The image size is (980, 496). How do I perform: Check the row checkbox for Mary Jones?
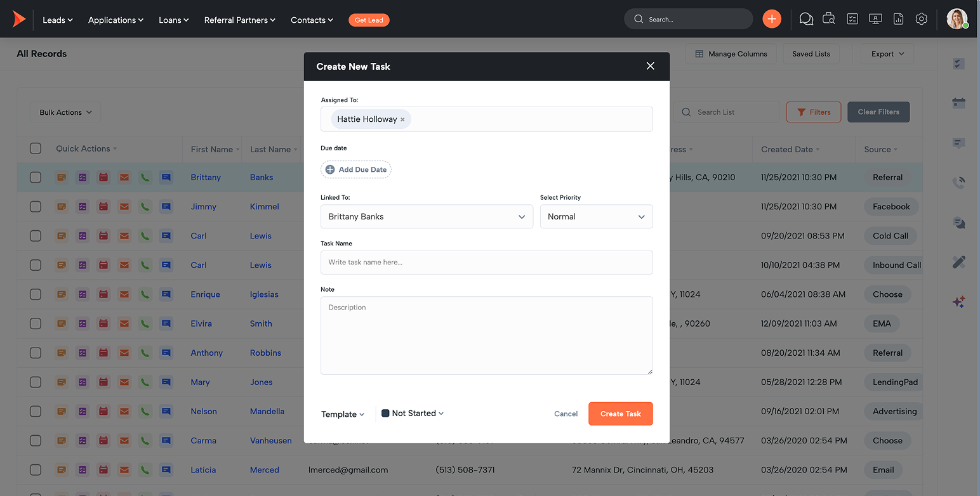pos(36,382)
